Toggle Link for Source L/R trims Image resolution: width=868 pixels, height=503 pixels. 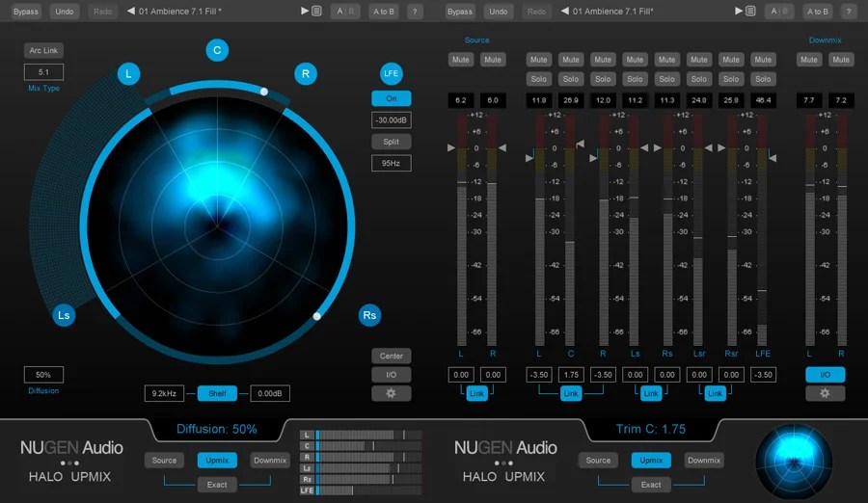coord(476,393)
